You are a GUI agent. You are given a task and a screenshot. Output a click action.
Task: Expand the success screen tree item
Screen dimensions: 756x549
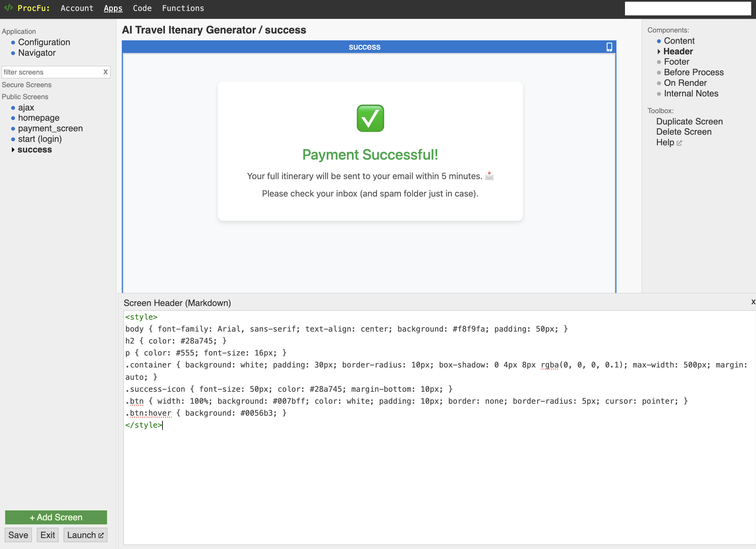click(13, 150)
